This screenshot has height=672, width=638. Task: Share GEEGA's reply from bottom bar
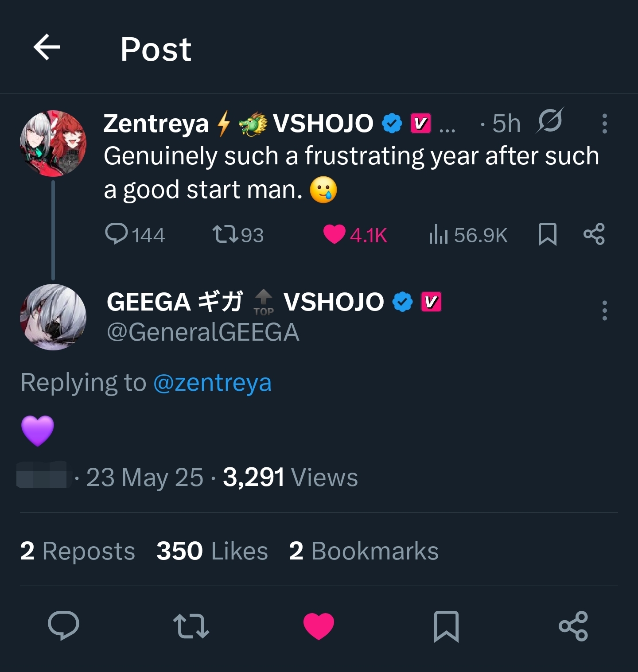[573, 625]
